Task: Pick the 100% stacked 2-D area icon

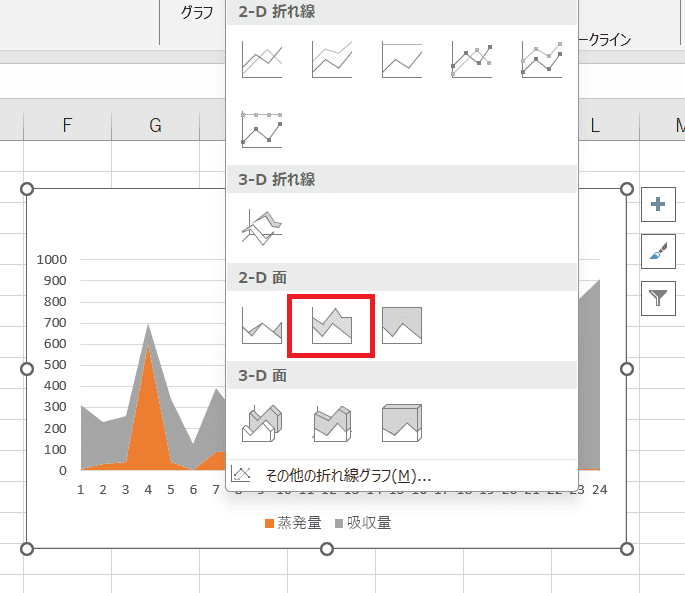Action: [401, 326]
